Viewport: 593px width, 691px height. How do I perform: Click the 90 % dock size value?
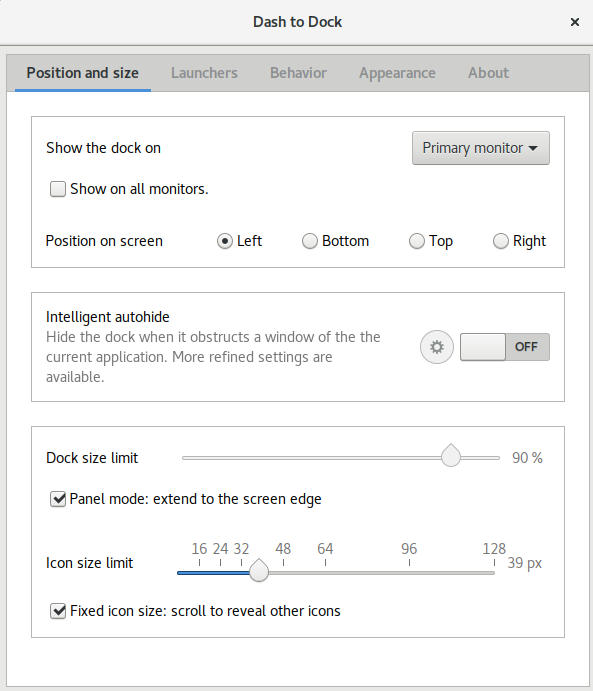[x=527, y=458]
